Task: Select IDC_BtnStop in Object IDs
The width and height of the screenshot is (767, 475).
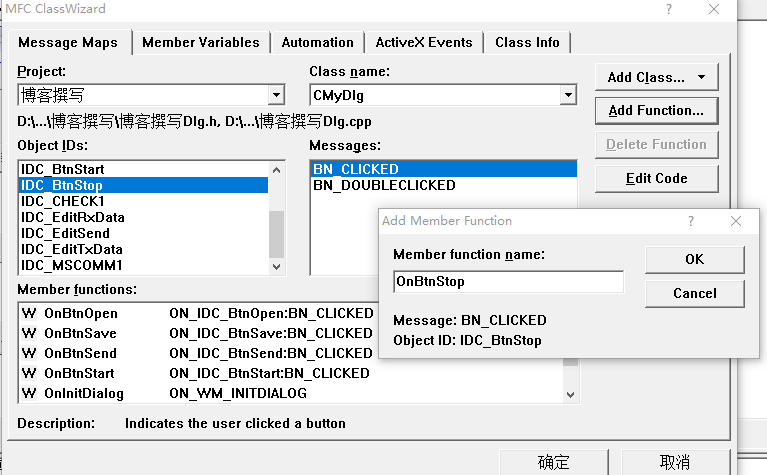Action: coord(144,185)
